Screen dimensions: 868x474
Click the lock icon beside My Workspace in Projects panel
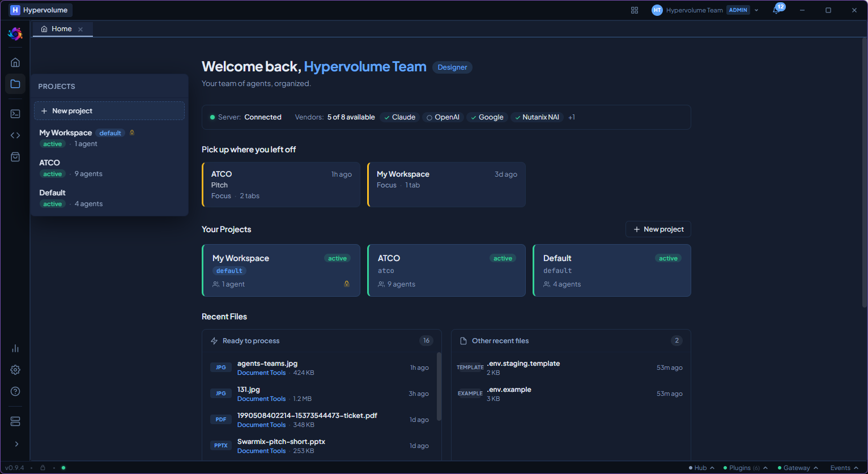tap(132, 133)
